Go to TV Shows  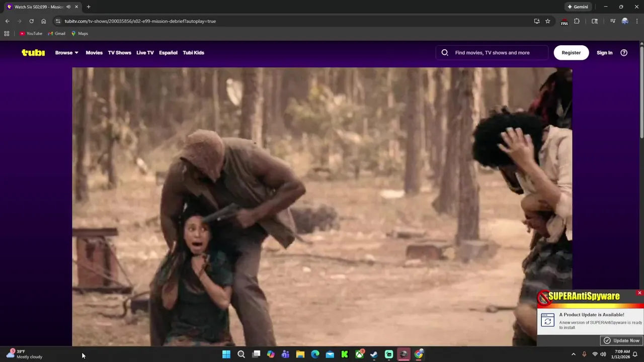pyautogui.click(x=119, y=53)
